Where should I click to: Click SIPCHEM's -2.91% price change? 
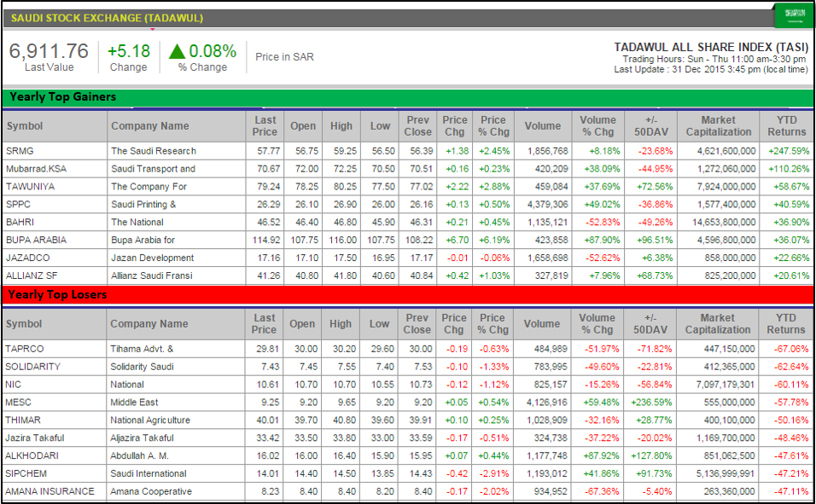coord(493,474)
